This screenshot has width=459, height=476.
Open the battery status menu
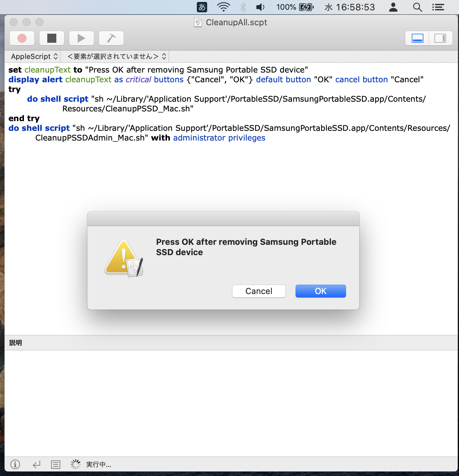pos(295,7)
